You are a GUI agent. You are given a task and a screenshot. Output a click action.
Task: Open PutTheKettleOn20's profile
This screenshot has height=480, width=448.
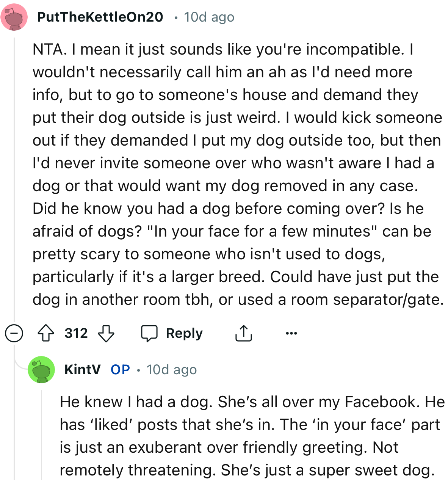[100, 17]
